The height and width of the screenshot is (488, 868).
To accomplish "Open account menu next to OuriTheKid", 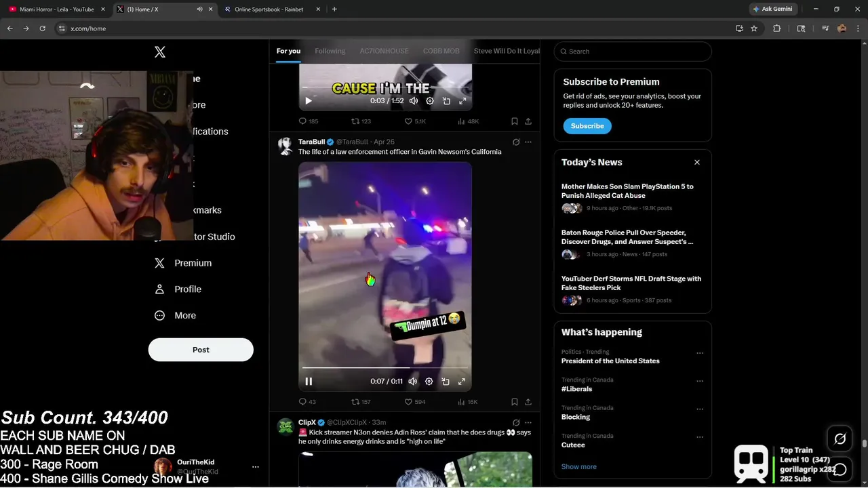I will pos(256,467).
